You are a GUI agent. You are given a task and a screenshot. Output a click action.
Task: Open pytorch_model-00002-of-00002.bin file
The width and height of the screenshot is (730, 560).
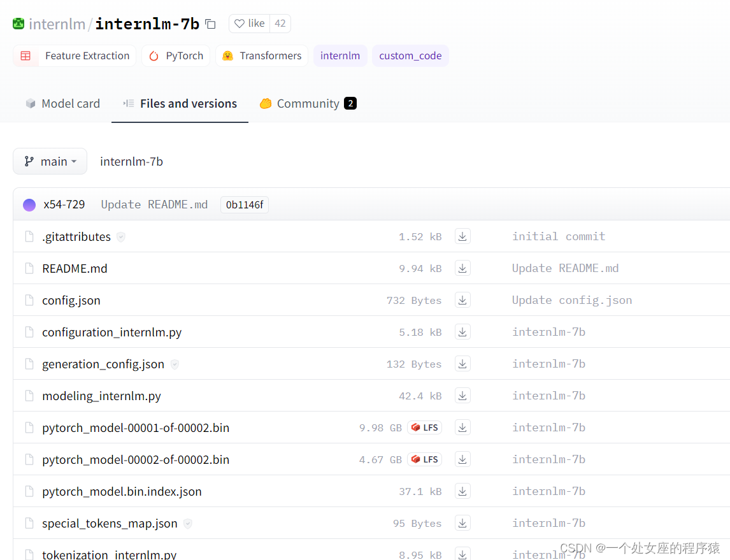(x=136, y=460)
